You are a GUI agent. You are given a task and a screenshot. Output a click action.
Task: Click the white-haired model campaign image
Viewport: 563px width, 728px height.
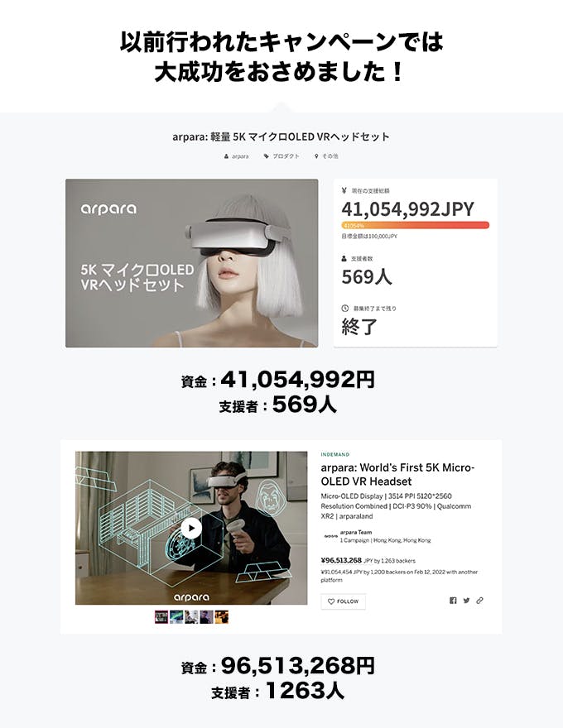192,263
